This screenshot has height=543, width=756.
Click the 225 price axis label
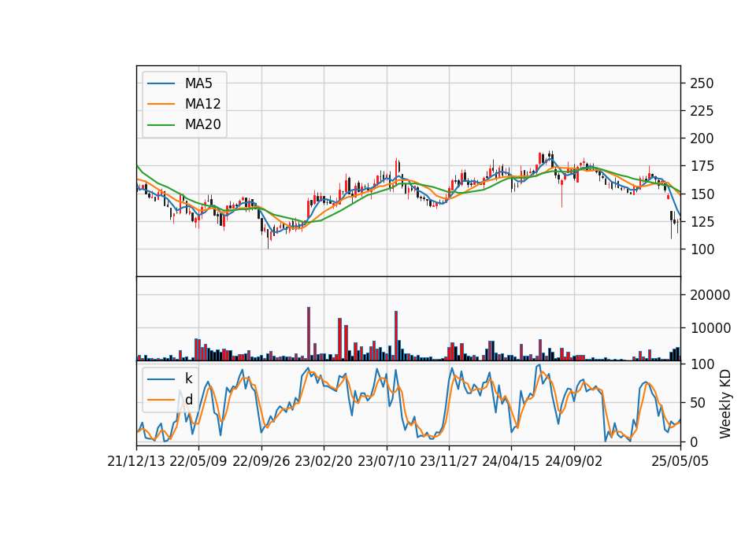(x=702, y=111)
